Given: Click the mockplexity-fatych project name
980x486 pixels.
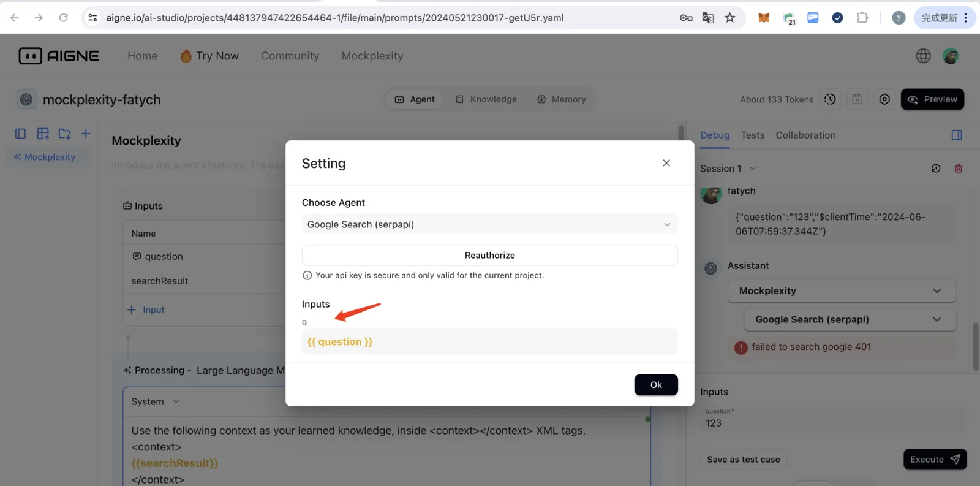Looking at the screenshot, I should (x=102, y=100).
